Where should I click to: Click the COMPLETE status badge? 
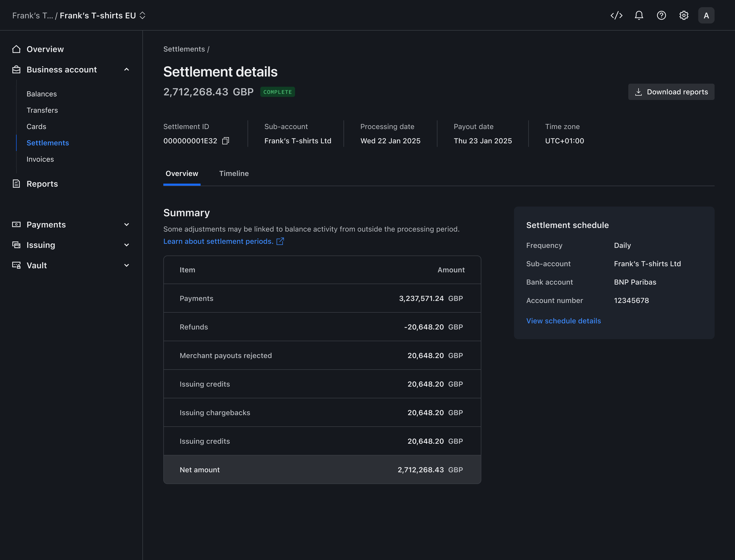(277, 92)
